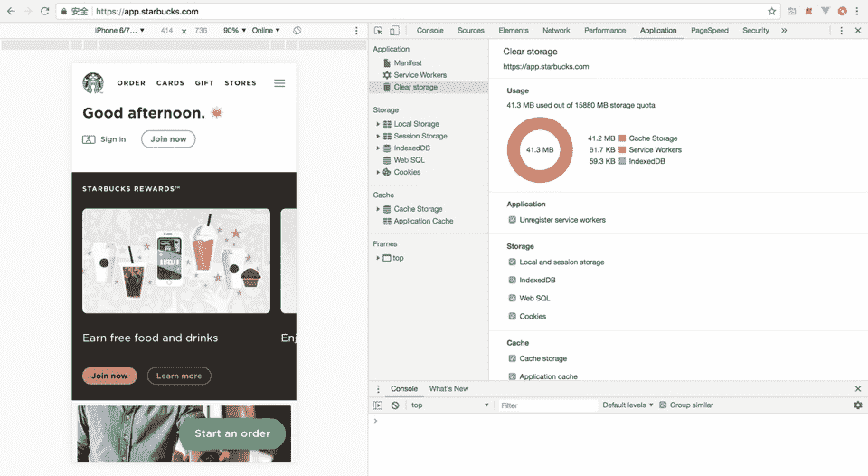Uncheck the IndexedDB checkbox

click(512, 280)
